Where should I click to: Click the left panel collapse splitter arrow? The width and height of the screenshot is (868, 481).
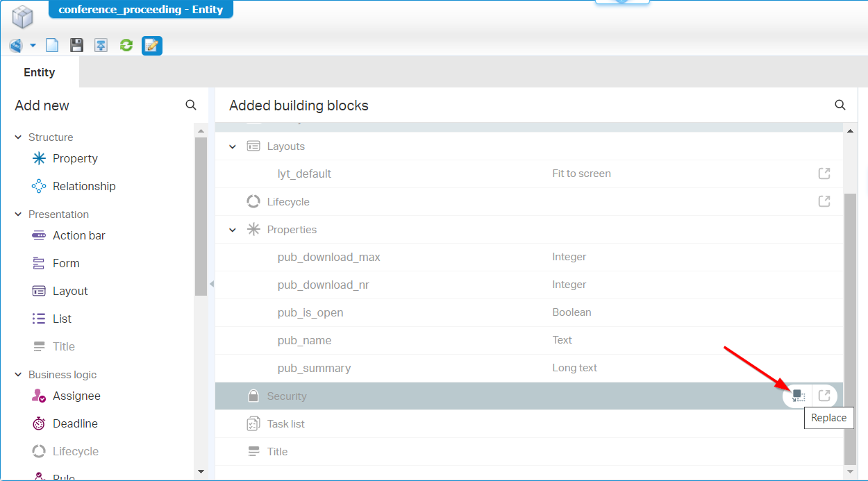(212, 284)
